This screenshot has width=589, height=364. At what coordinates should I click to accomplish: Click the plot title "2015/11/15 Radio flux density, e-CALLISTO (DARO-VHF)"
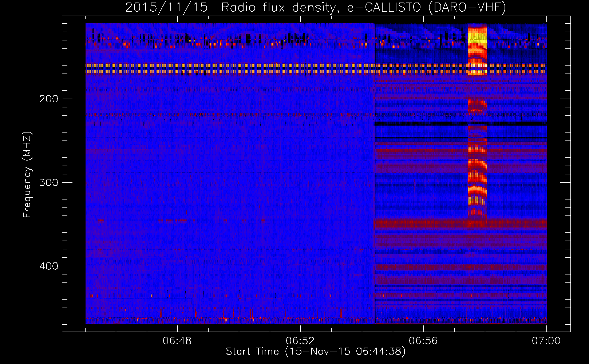(316, 7)
